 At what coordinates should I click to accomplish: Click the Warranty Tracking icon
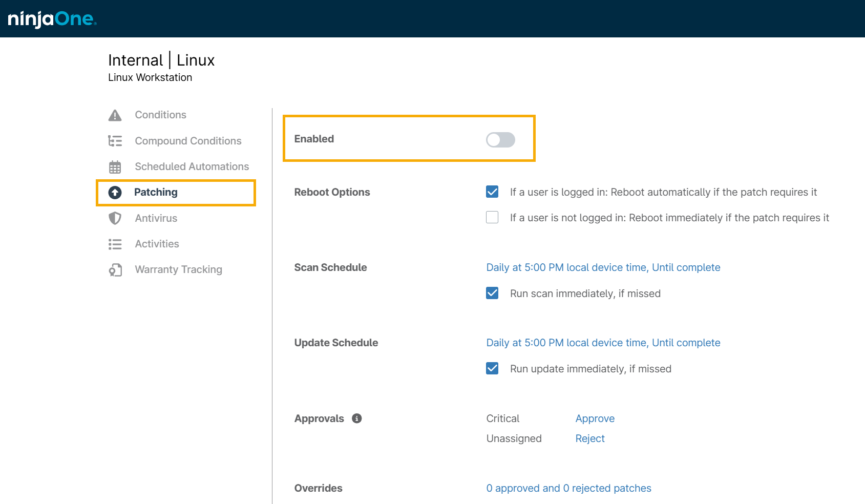115,270
